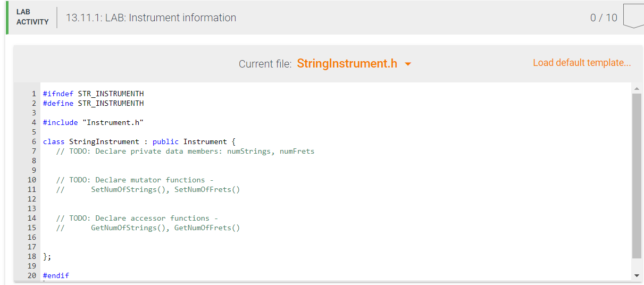644x285 pixels.
Task: Click line number 6 in the gutter
Action: [34, 141]
